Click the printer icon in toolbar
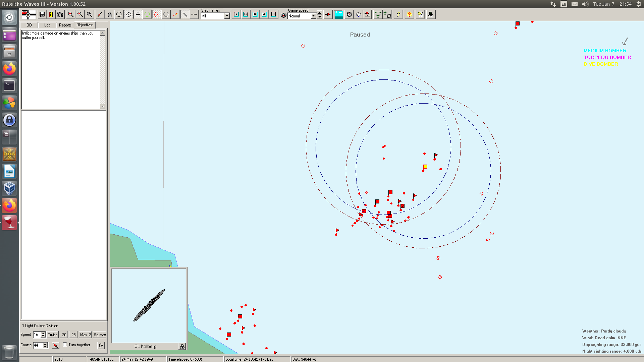644x362 pixels. coord(431,14)
